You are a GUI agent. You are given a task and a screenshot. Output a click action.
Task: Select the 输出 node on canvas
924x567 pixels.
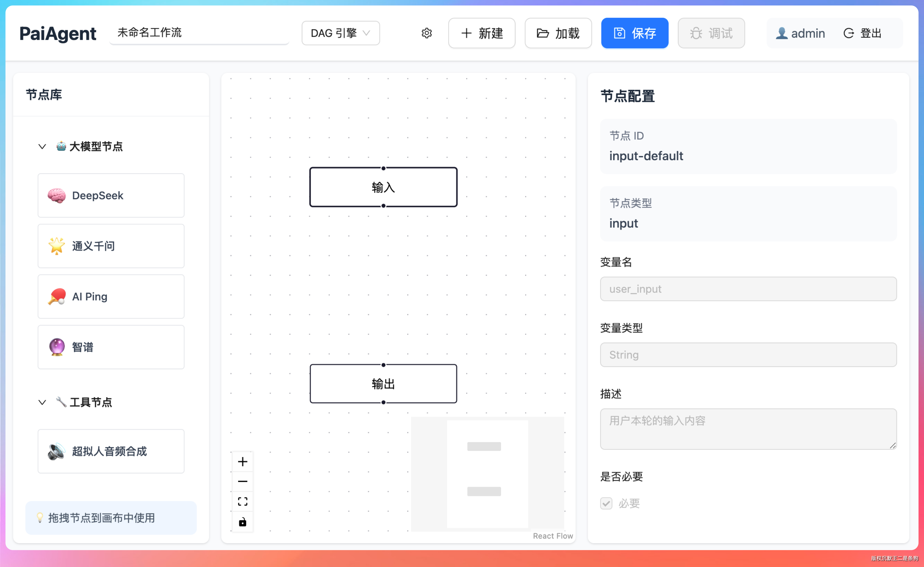pos(383,384)
